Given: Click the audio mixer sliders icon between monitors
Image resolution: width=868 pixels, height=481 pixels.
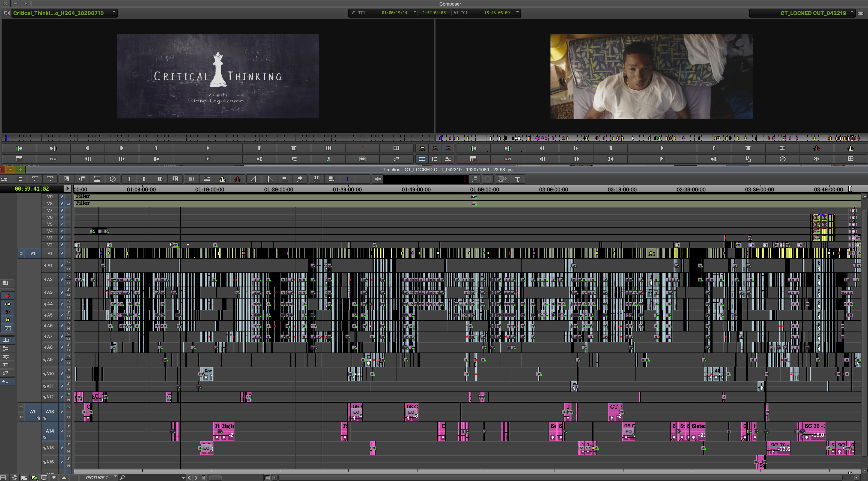Looking at the screenshot, I should click(x=448, y=159).
